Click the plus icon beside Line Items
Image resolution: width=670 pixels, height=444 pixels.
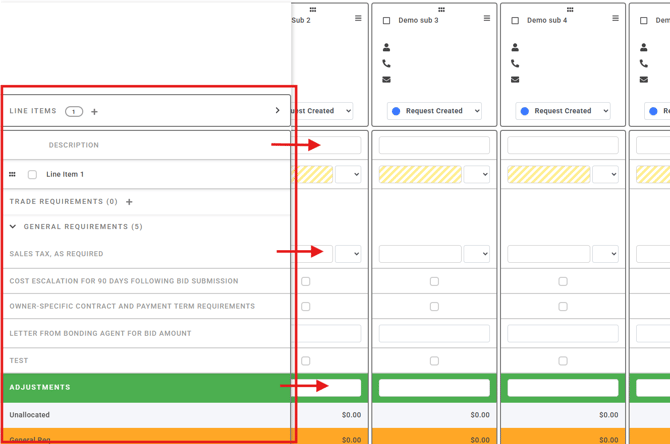tap(95, 112)
